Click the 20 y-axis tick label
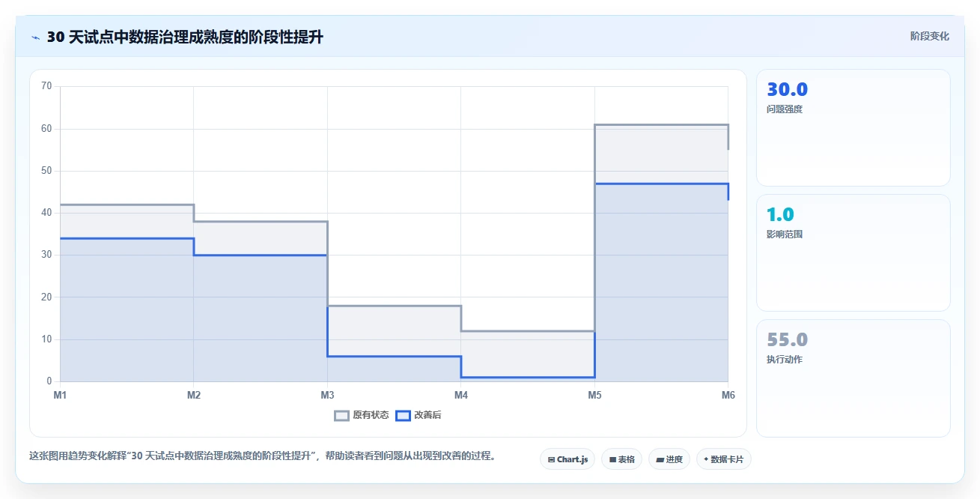This screenshot has height=499, width=980. 46,297
